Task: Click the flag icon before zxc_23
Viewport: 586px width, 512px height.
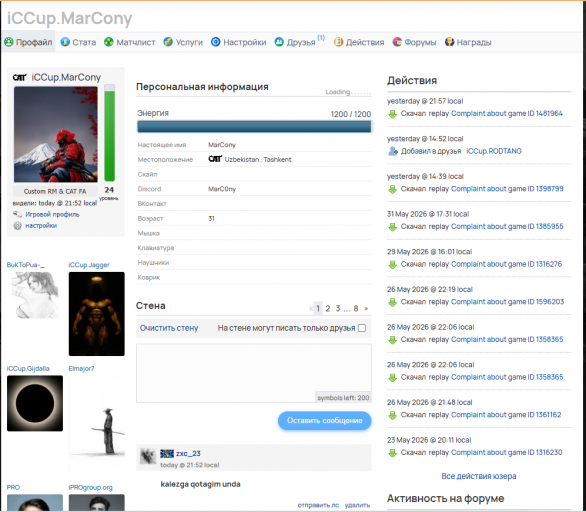Action: [167, 453]
